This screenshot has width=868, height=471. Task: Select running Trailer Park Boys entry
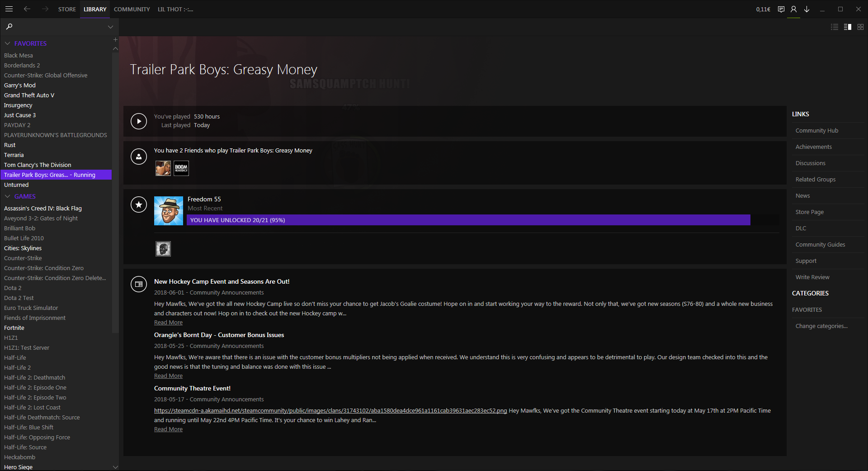coord(56,175)
